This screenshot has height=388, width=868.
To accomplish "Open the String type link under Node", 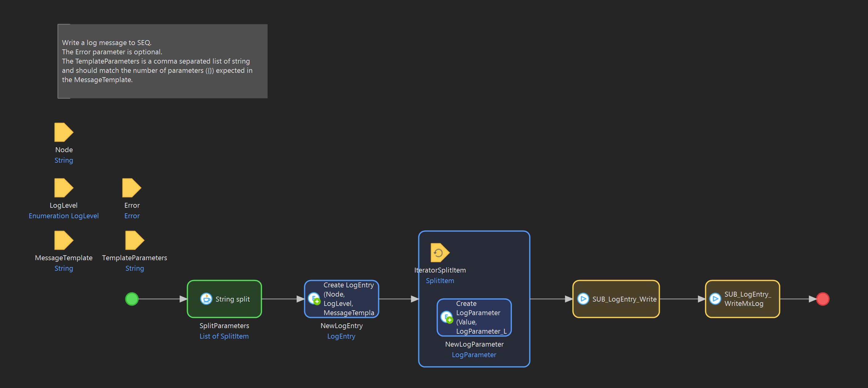I will pos(64,160).
